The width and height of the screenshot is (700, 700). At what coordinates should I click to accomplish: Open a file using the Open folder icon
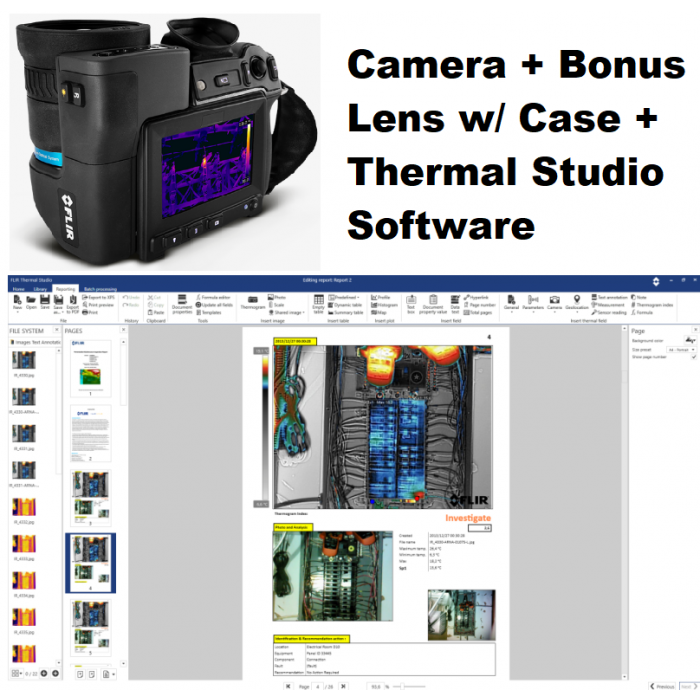(31, 302)
